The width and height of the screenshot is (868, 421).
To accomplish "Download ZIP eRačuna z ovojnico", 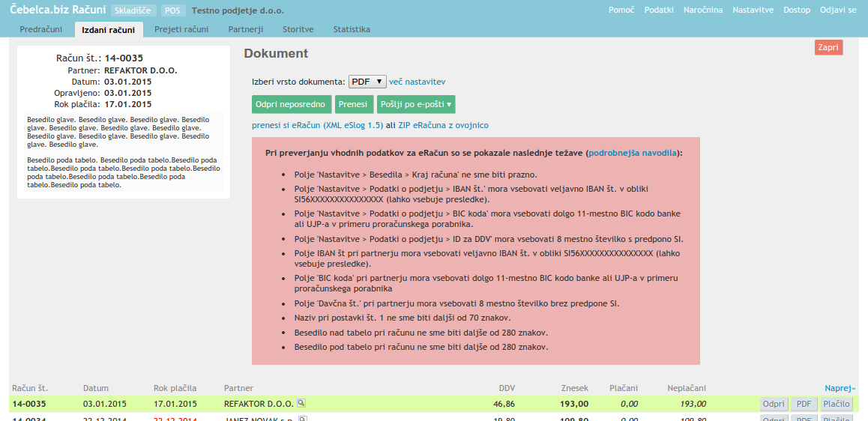I will pyautogui.click(x=443, y=126).
